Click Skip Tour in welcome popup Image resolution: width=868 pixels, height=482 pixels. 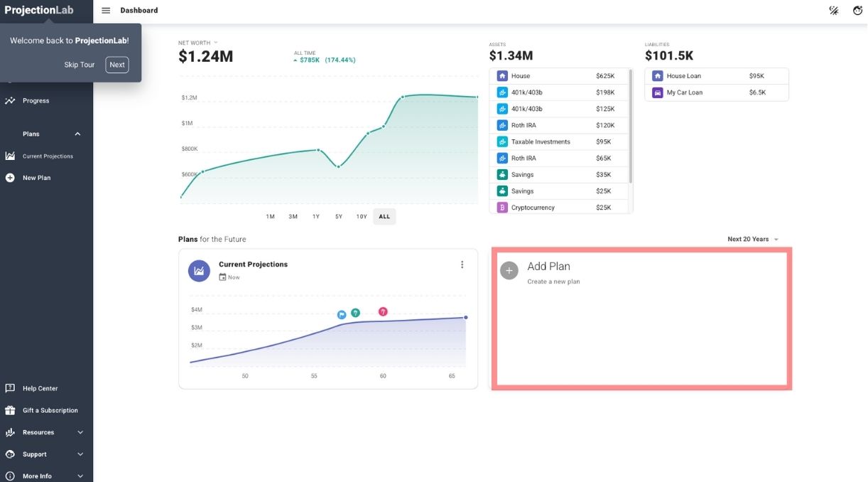(80, 65)
